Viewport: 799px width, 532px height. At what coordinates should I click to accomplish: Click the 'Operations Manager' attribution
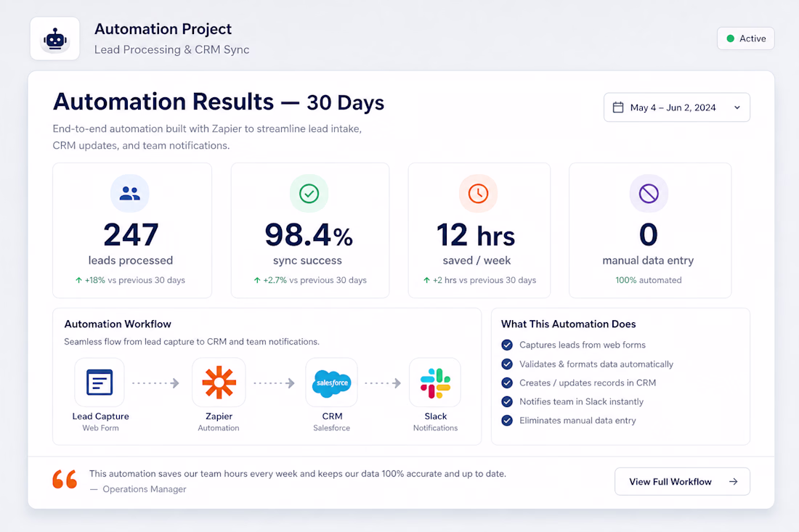tap(145, 489)
